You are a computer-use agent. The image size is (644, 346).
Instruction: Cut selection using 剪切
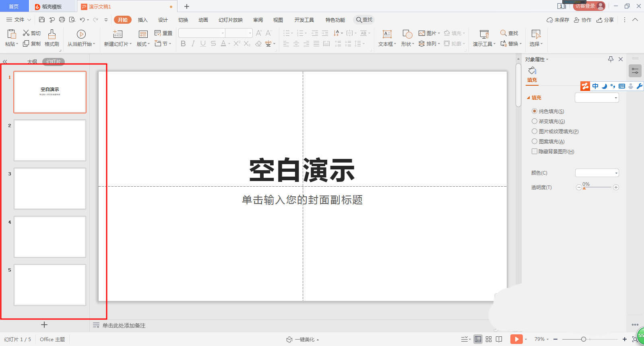tap(32, 33)
